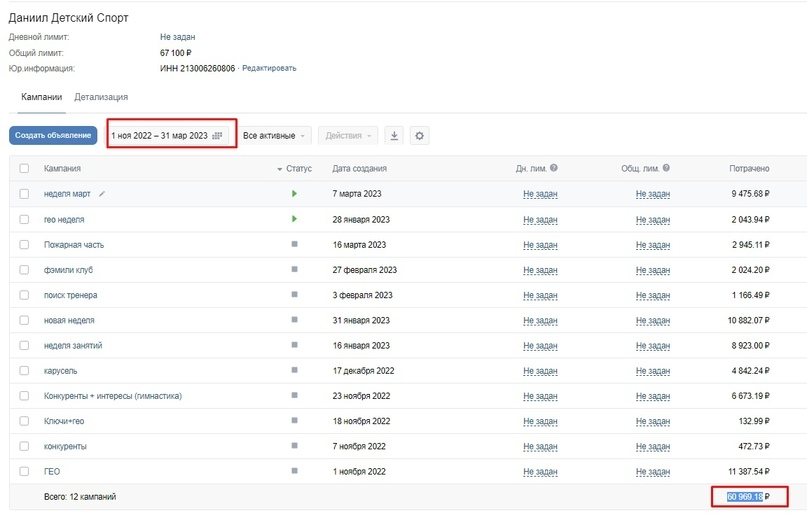This screenshot has height=520, width=807.
Task: Open the Действия actions dropdown
Action: [348, 136]
